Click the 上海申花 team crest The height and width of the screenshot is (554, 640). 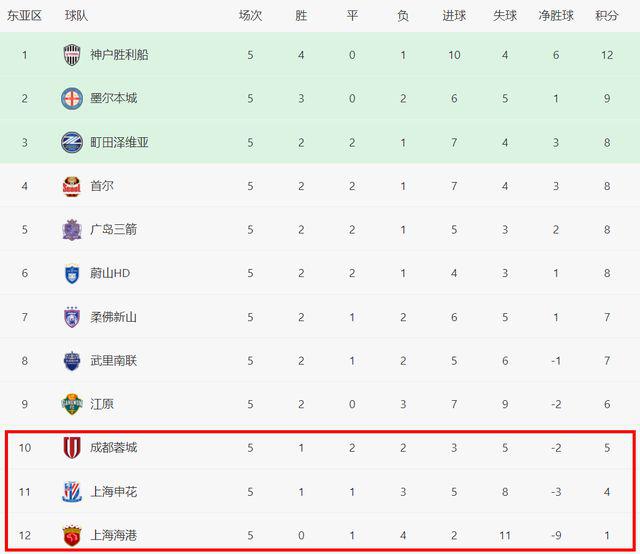73,491
